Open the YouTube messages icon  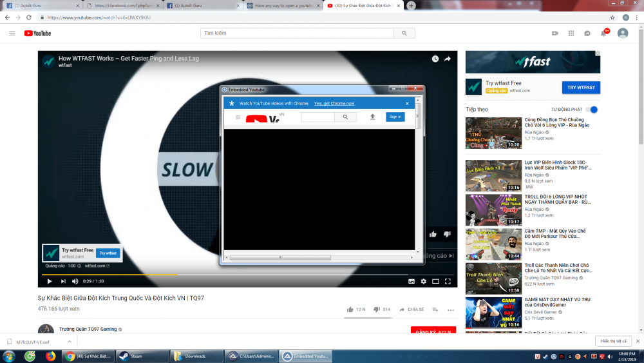coord(587,34)
